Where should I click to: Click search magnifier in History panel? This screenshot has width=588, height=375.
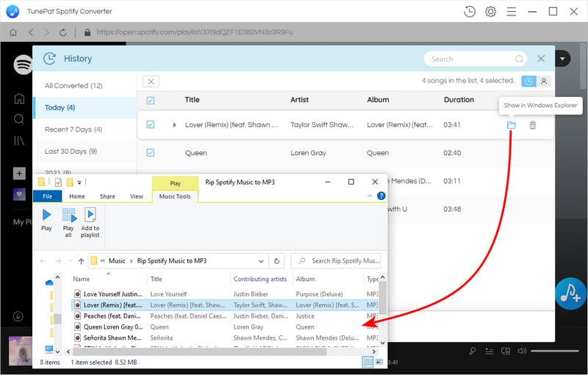(x=520, y=59)
